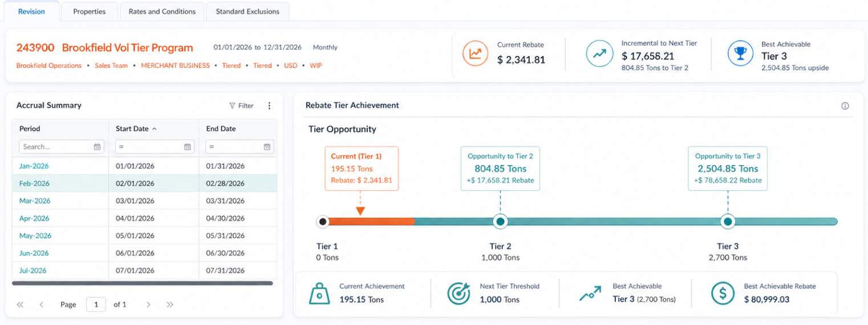Click the Next Tier Threshold target icon
This screenshot has height=325, width=868.
[x=459, y=294]
